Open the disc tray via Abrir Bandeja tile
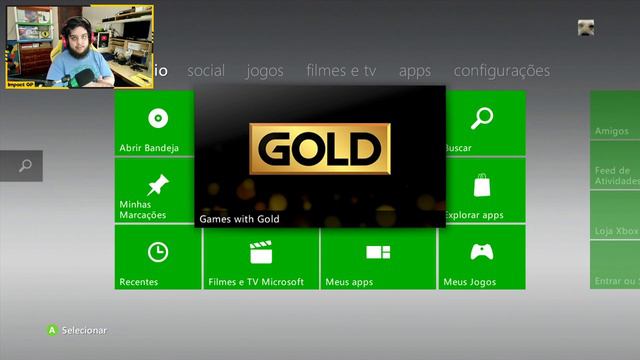Viewport: 640px width, 360px height. (155, 123)
